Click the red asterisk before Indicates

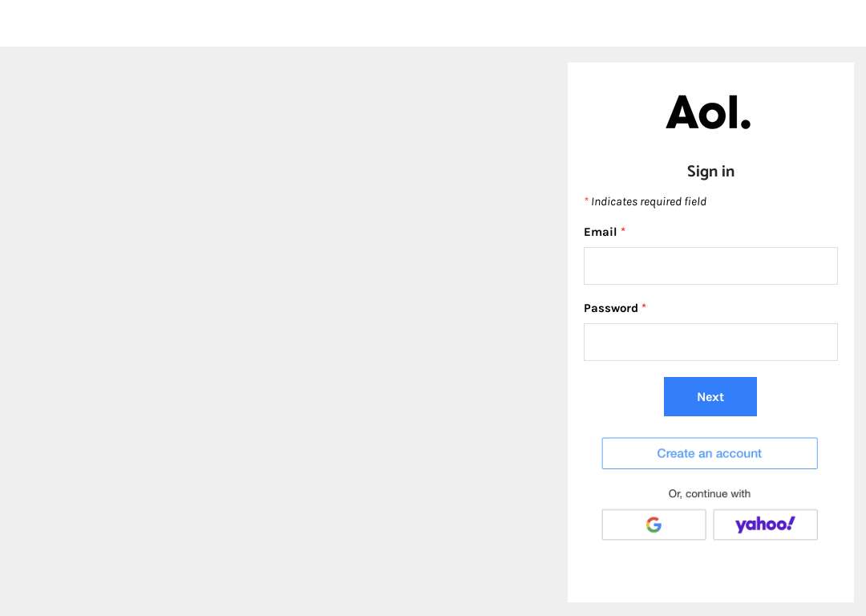586,200
